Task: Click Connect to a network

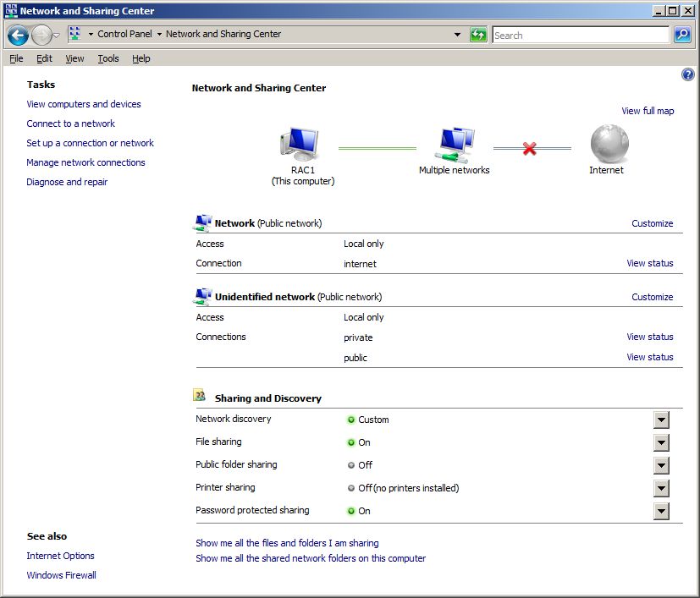Action: (x=70, y=123)
